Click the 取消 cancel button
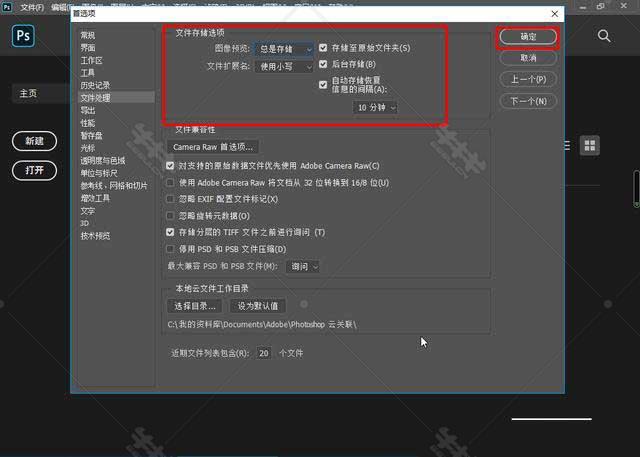This screenshot has height=457, width=640. point(528,58)
